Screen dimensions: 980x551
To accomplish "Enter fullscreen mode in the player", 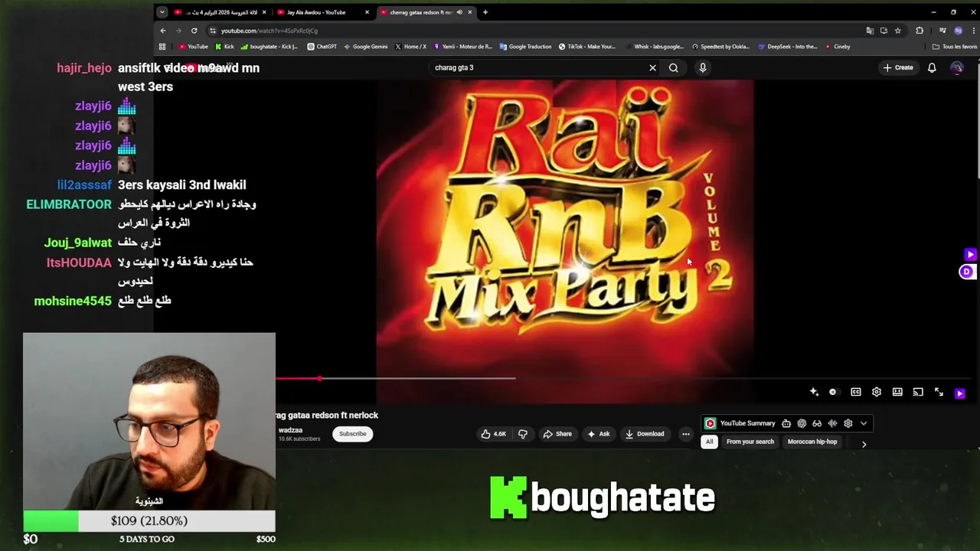I will click(939, 392).
